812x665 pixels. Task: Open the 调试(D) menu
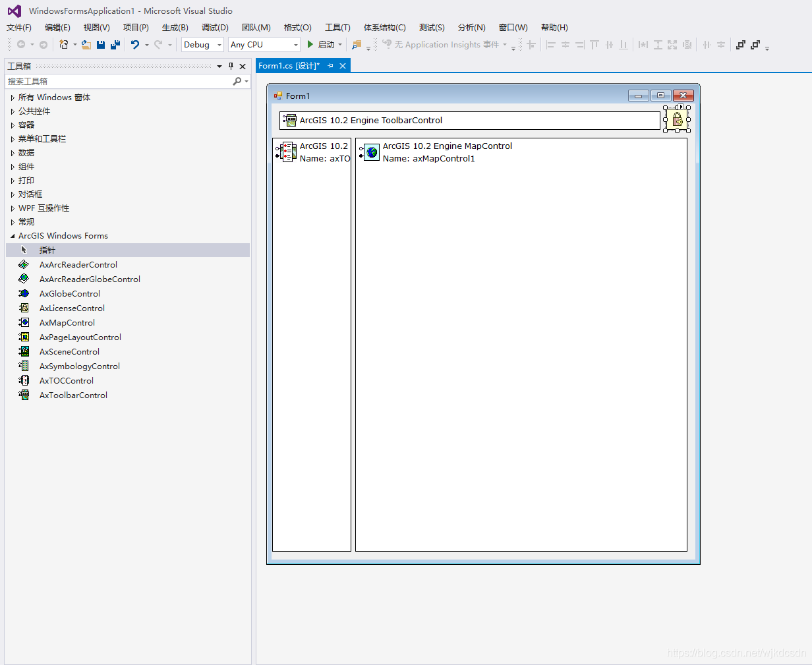tap(215, 28)
